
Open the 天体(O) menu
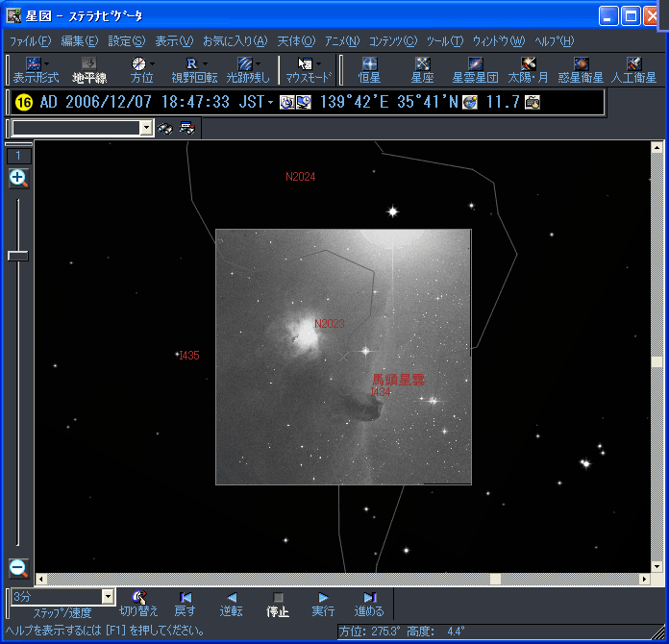coord(295,40)
